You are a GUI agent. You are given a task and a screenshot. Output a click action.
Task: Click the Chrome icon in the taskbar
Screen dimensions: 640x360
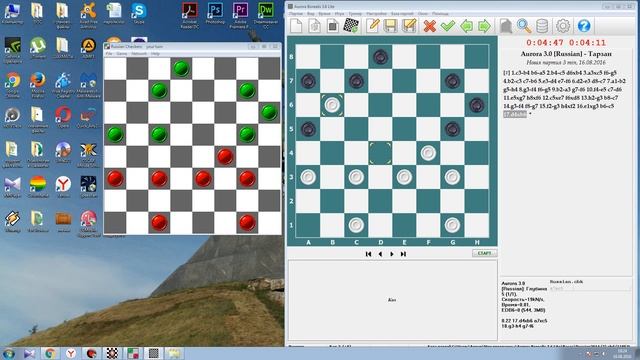(50, 353)
